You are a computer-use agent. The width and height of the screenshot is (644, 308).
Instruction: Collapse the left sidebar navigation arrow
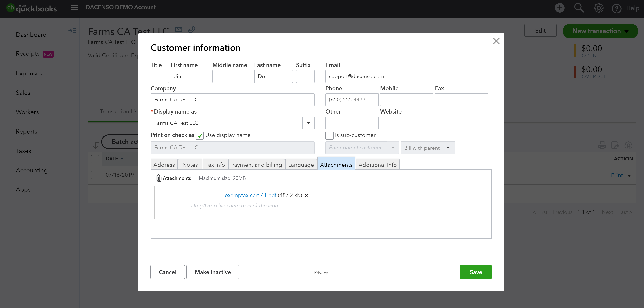click(72, 31)
